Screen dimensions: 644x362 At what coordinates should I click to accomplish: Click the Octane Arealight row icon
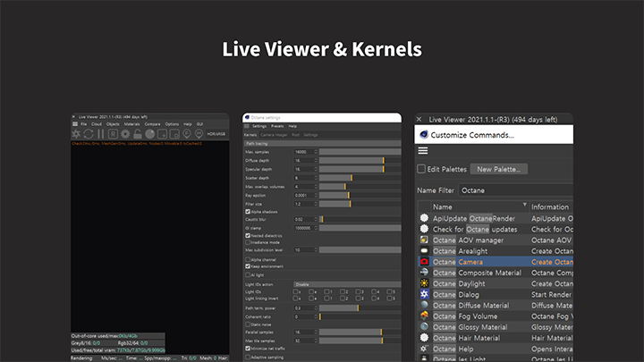424,251
